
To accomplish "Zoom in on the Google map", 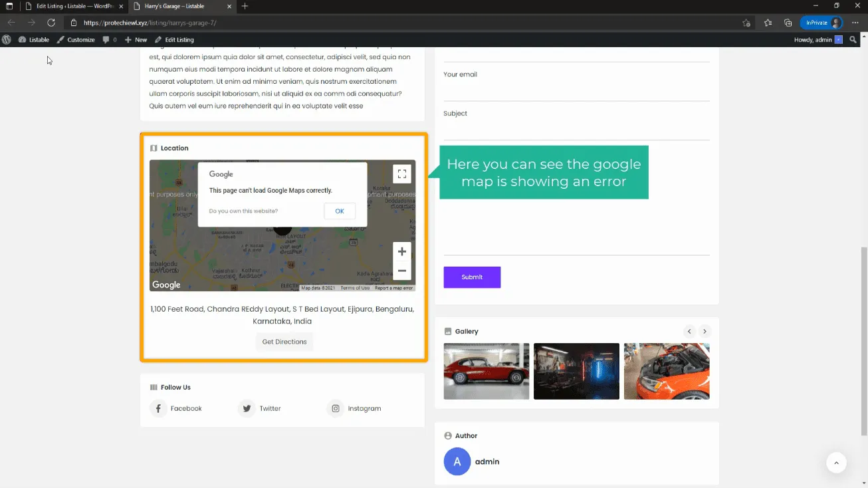I will tap(401, 252).
